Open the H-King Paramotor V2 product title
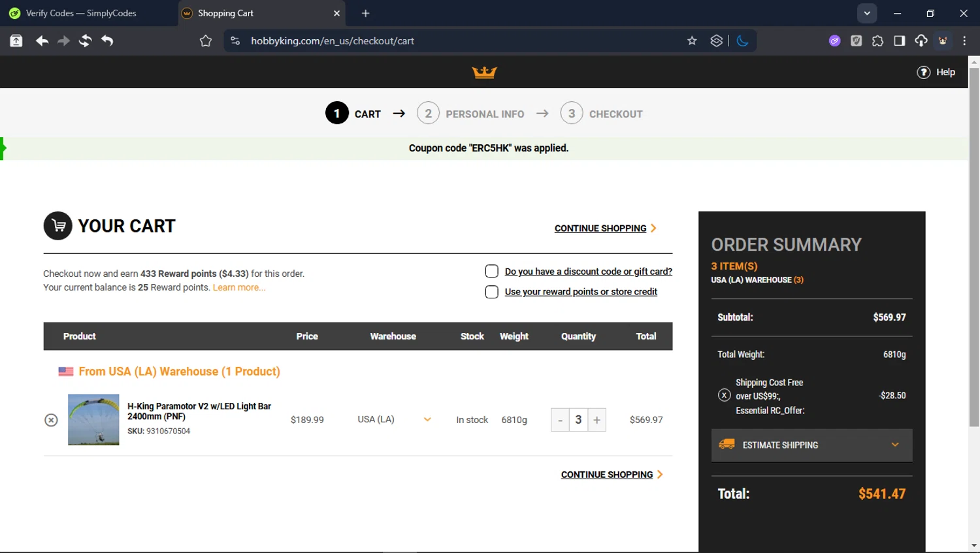This screenshot has height=553, width=980. [199, 411]
